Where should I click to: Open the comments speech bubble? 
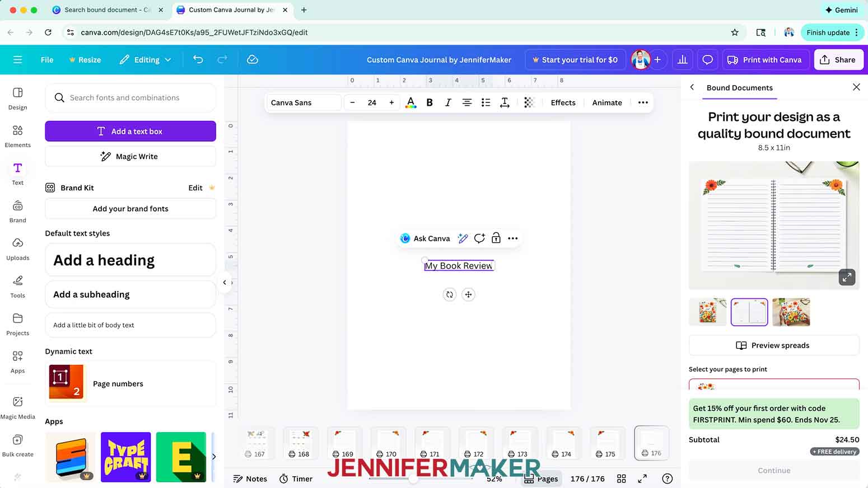707,60
